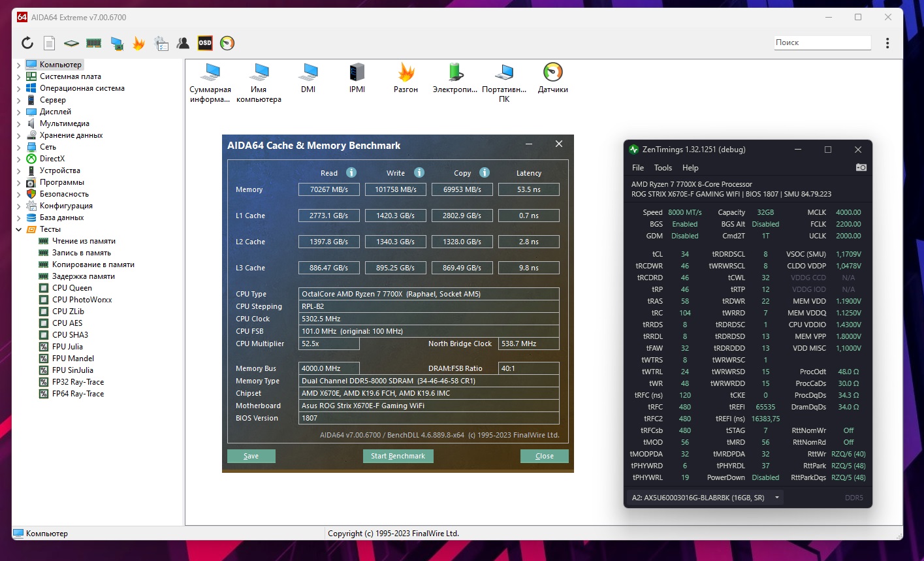Select the Безопасность tree item
Viewport: 924px width, 561px height.
pyautogui.click(x=64, y=194)
